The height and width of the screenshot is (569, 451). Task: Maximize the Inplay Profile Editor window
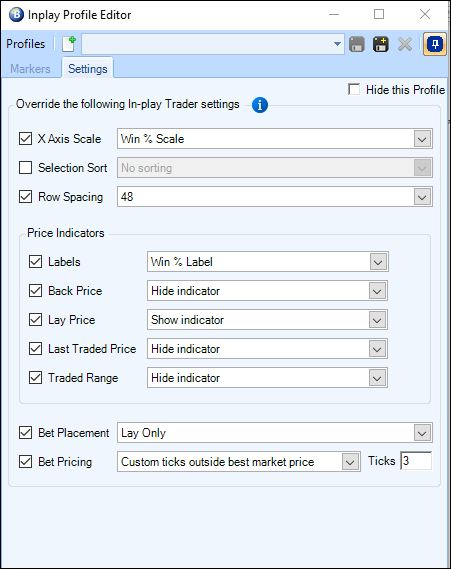(x=379, y=14)
